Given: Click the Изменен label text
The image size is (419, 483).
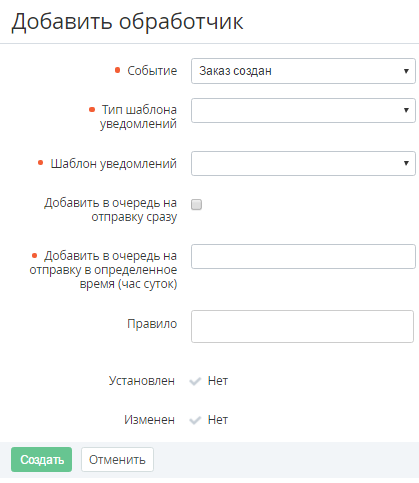Looking at the screenshot, I should coord(149,420).
